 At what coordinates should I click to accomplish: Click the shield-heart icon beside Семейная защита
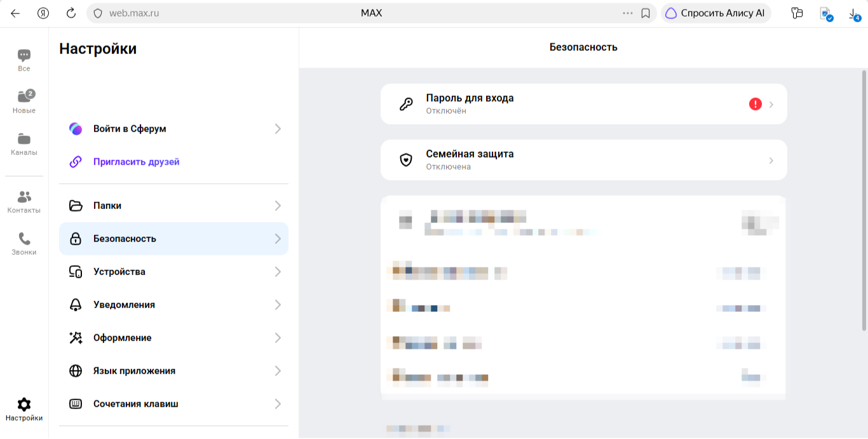point(406,160)
